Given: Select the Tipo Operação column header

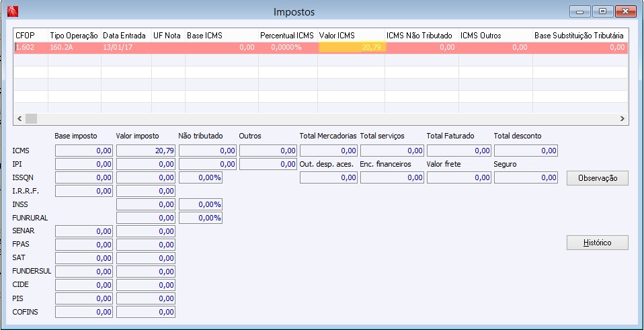Looking at the screenshot, I should point(75,36).
